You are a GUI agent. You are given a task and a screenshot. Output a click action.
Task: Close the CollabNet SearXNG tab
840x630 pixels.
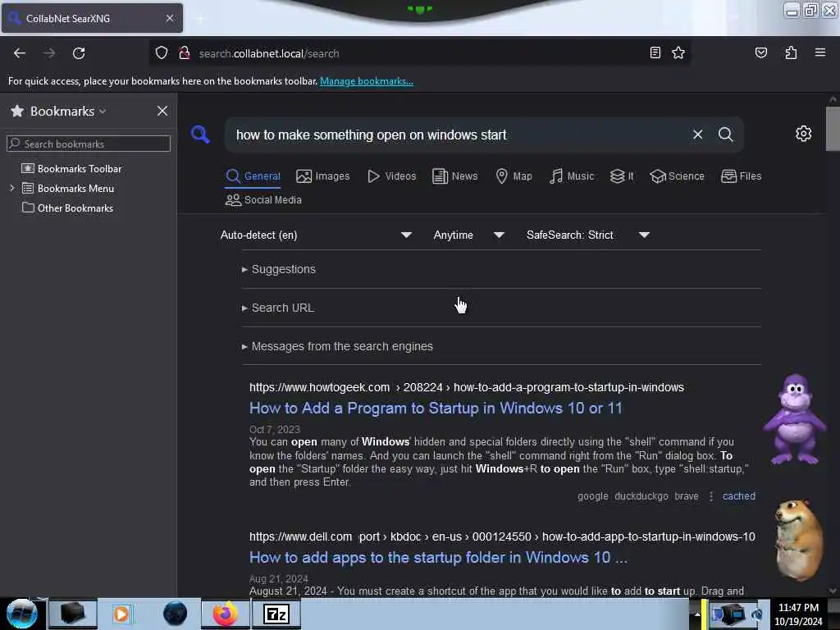(x=170, y=18)
